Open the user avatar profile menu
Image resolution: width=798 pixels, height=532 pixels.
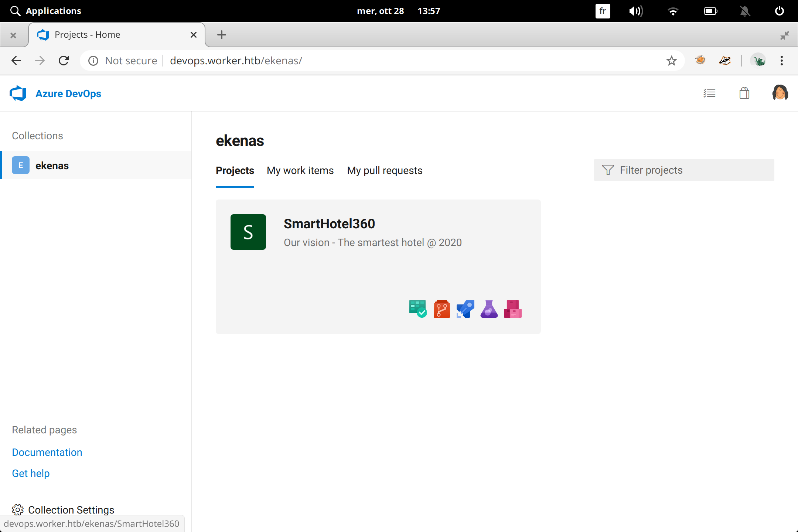pyautogui.click(x=780, y=93)
